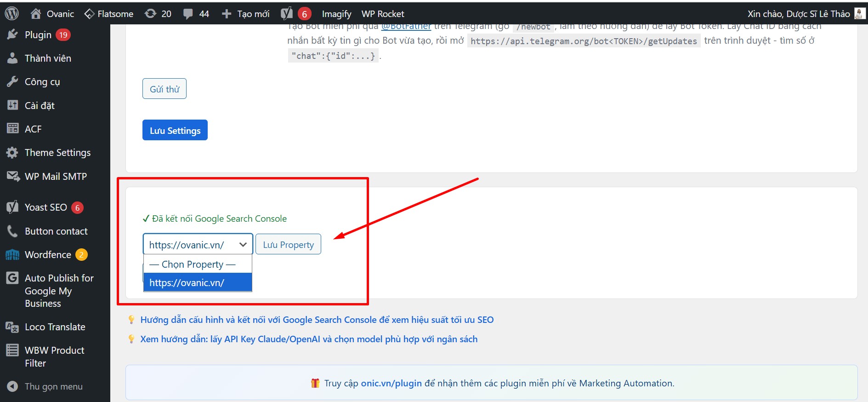Click the user avatar at top right

click(x=859, y=14)
